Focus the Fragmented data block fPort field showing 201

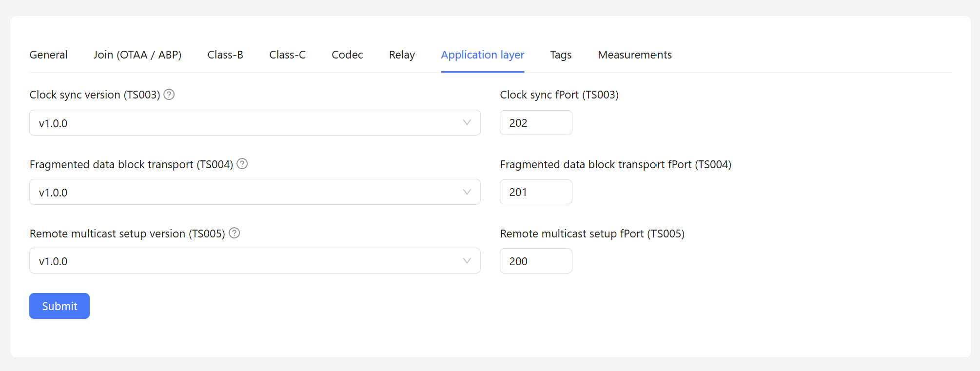point(536,192)
